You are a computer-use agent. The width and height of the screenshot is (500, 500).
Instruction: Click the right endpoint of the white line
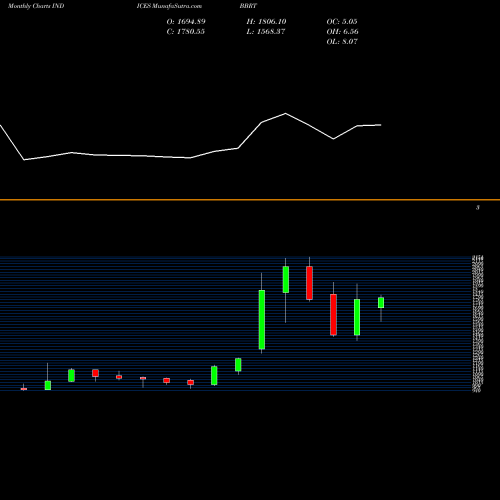[381, 125]
